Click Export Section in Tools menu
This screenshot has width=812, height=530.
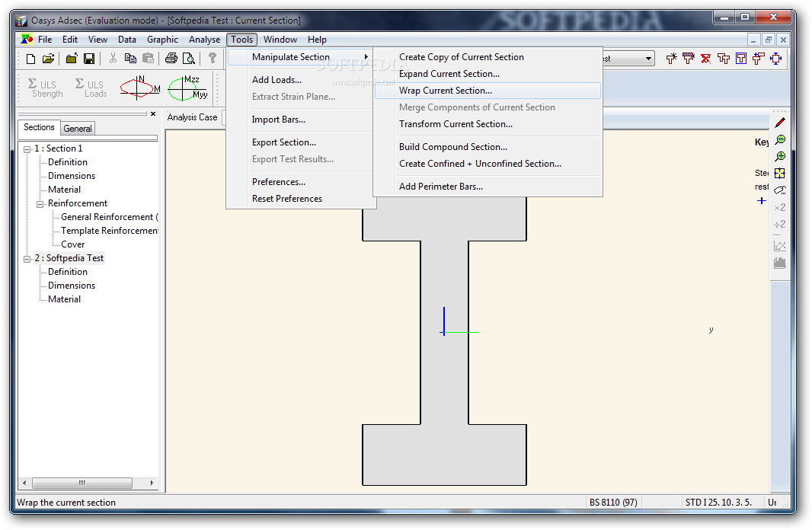point(300,142)
